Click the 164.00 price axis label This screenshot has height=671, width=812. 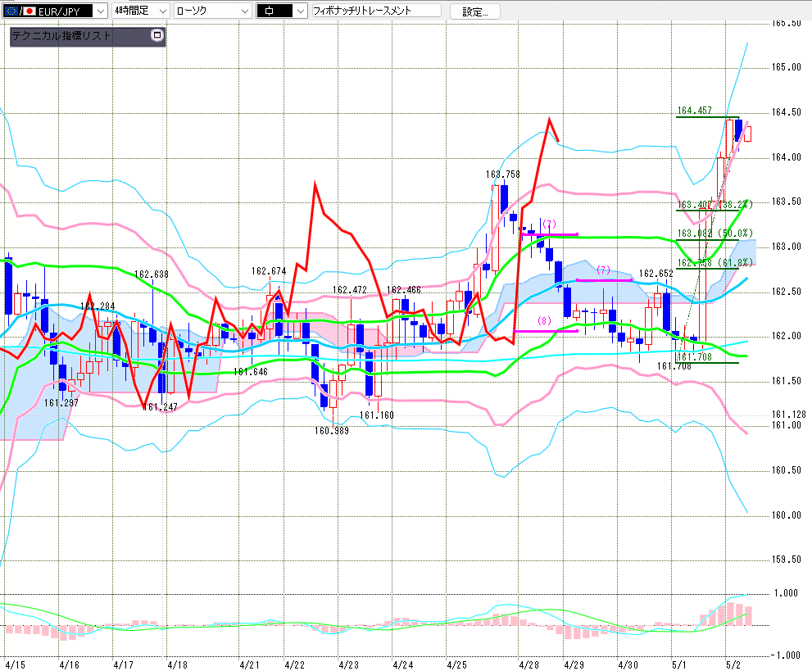(x=786, y=156)
